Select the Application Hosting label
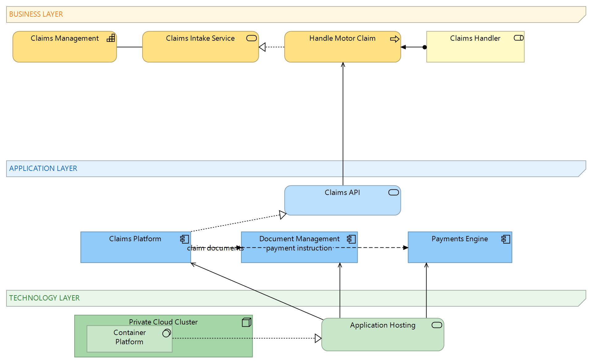593x364 pixels. coord(383,325)
